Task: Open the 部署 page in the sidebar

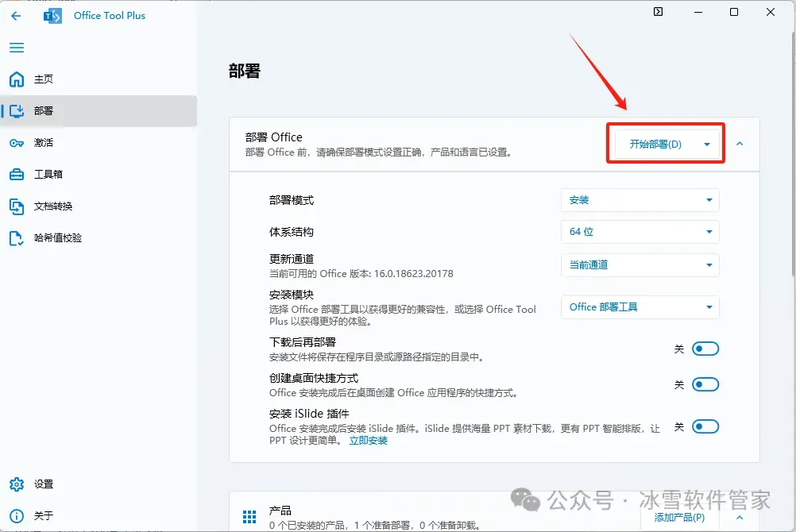Action: coord(99,110)
